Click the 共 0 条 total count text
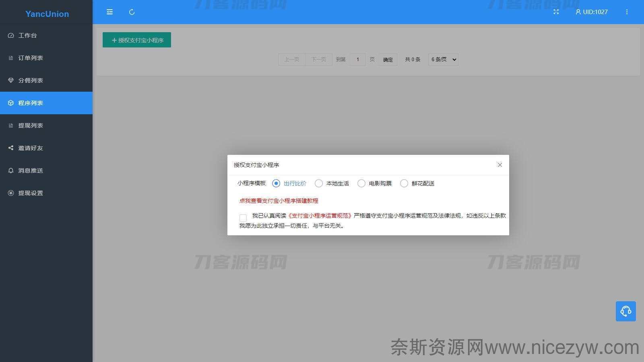 (413, 60)
